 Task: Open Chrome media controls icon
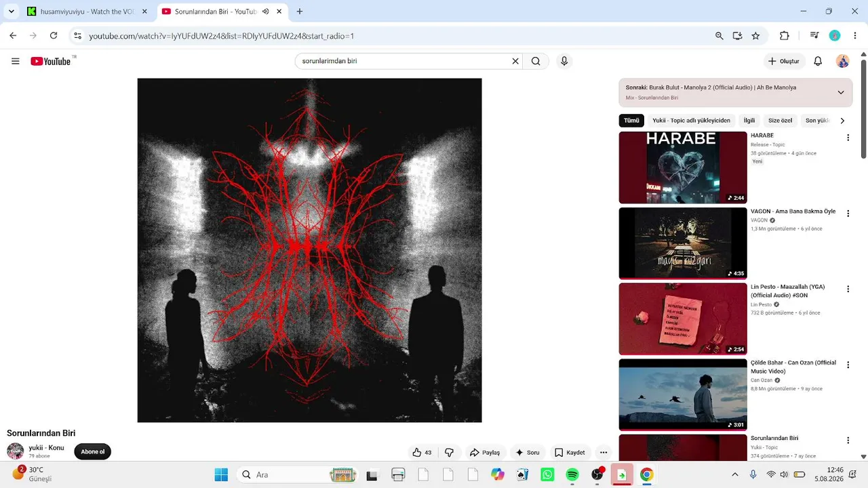[814, 36]
